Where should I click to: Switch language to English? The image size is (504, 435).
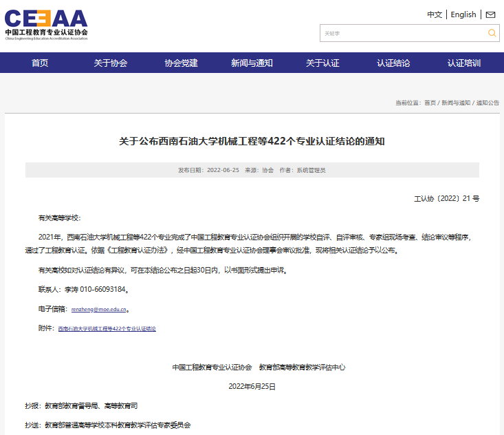(x=463, y=14)
